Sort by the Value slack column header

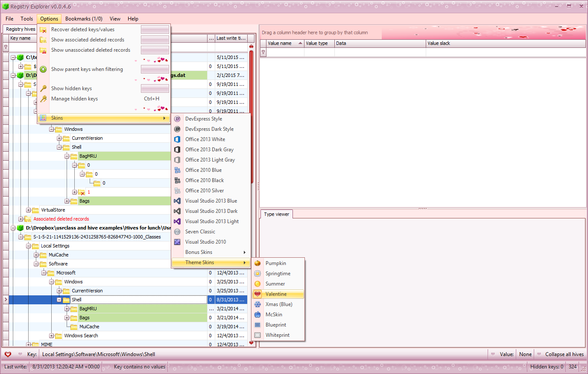506,43
